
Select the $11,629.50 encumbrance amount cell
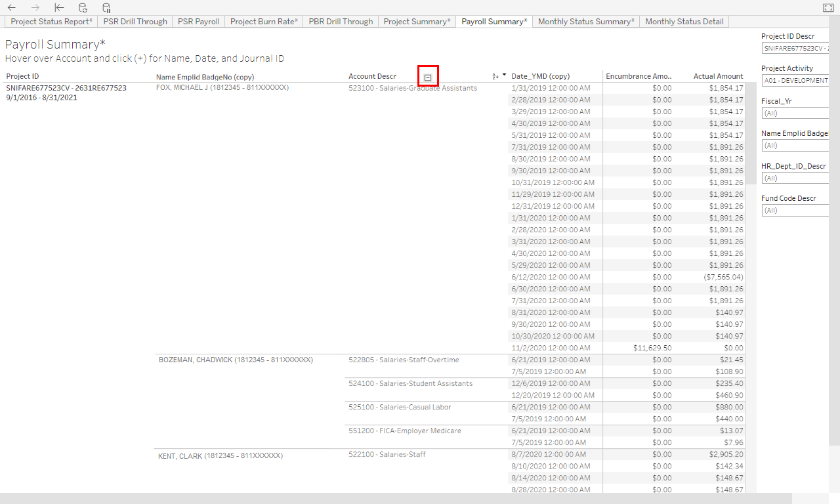point(652,348)
